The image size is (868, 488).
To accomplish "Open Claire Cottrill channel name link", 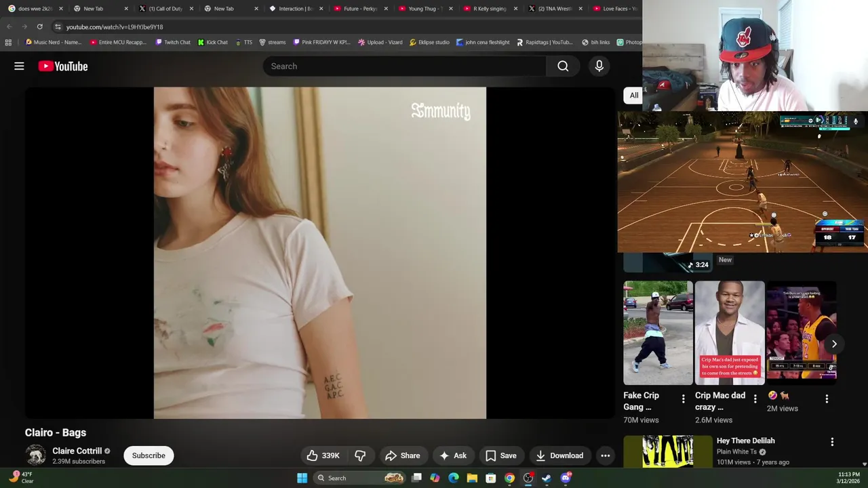I will click(77, 451).
